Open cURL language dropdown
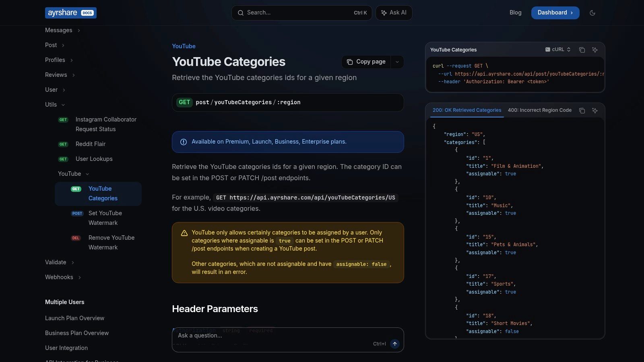Viewport: 644px width, 362px height. (x=558, y=49)
